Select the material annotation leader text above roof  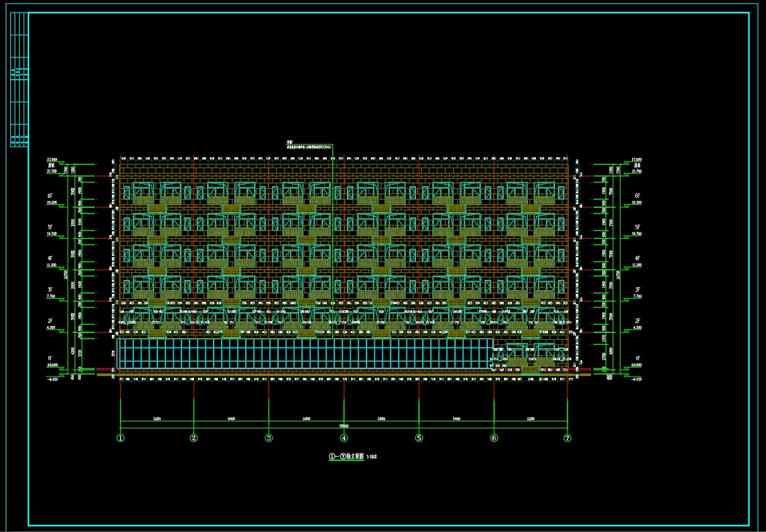tap(308, 146)
